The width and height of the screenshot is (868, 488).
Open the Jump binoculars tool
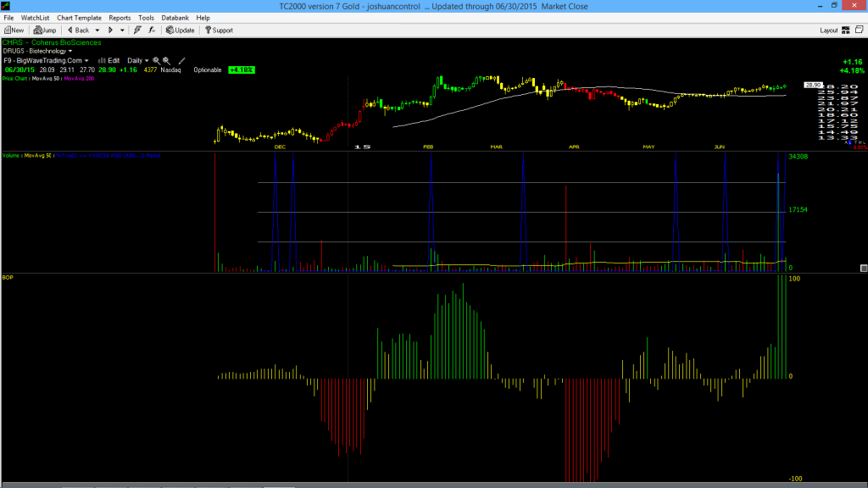coord(45,30)
